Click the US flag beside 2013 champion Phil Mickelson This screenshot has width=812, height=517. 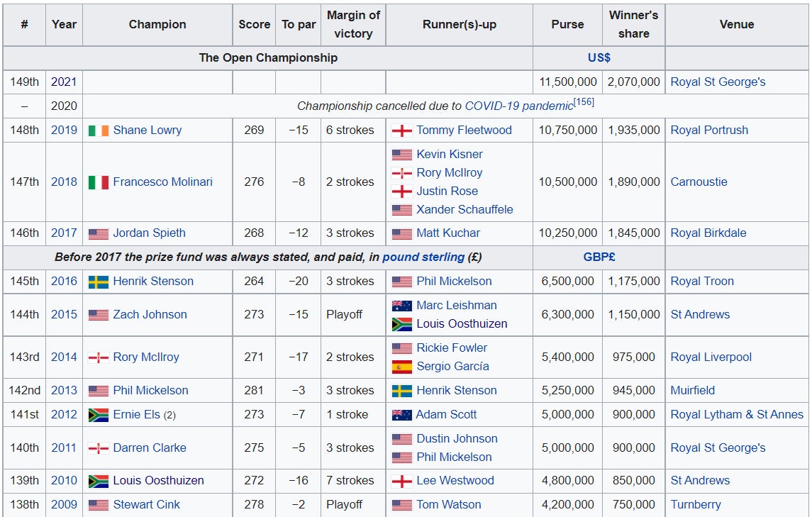[99, 391]
